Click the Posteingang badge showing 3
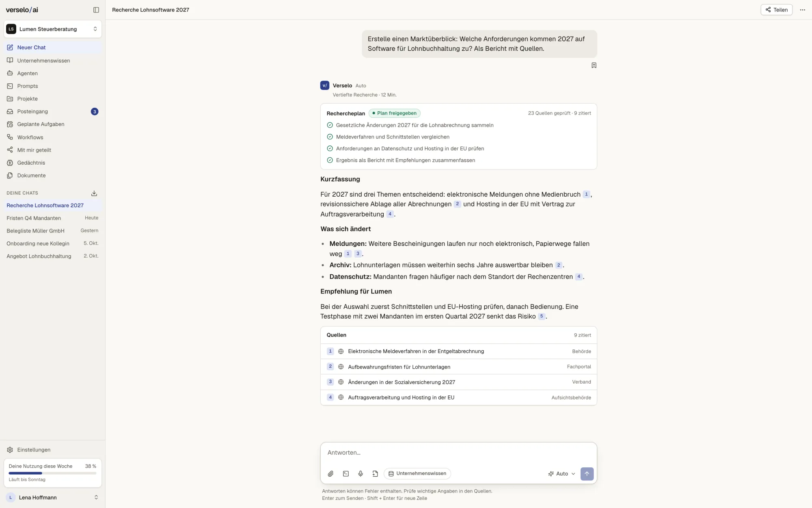Screen dimensions: 812x508 click(x=95, y=111)
